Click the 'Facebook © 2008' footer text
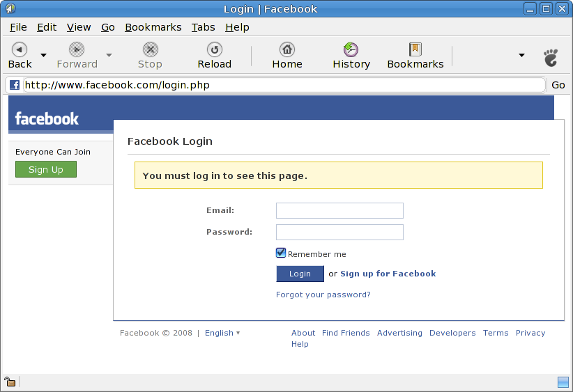The width and height of the screenshot is (573, 392). click(156, 333)
